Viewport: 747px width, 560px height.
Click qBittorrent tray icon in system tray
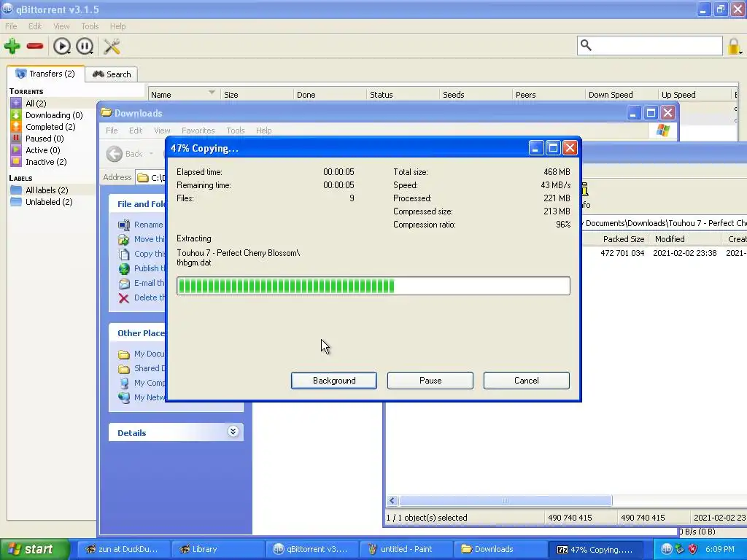[667, 549]
